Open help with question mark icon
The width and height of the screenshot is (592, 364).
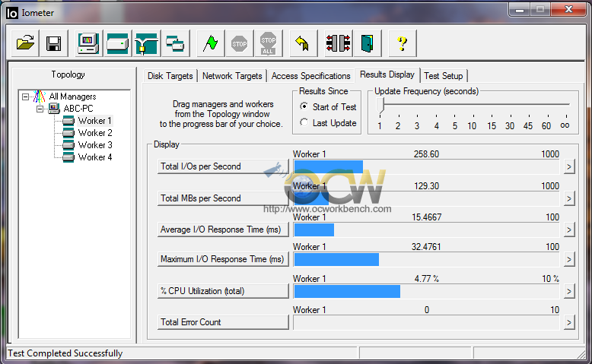pyautogui.click(x=403, y=43)
